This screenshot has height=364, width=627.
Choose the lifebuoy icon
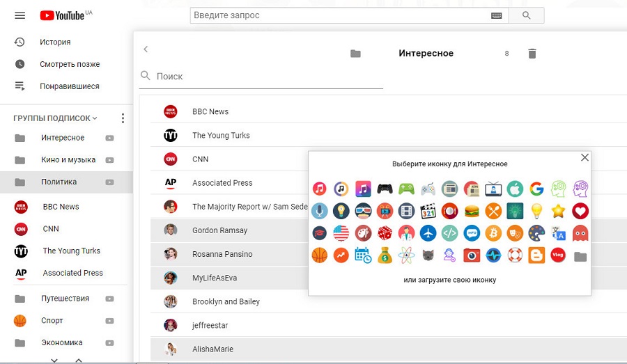click(515, 255)
